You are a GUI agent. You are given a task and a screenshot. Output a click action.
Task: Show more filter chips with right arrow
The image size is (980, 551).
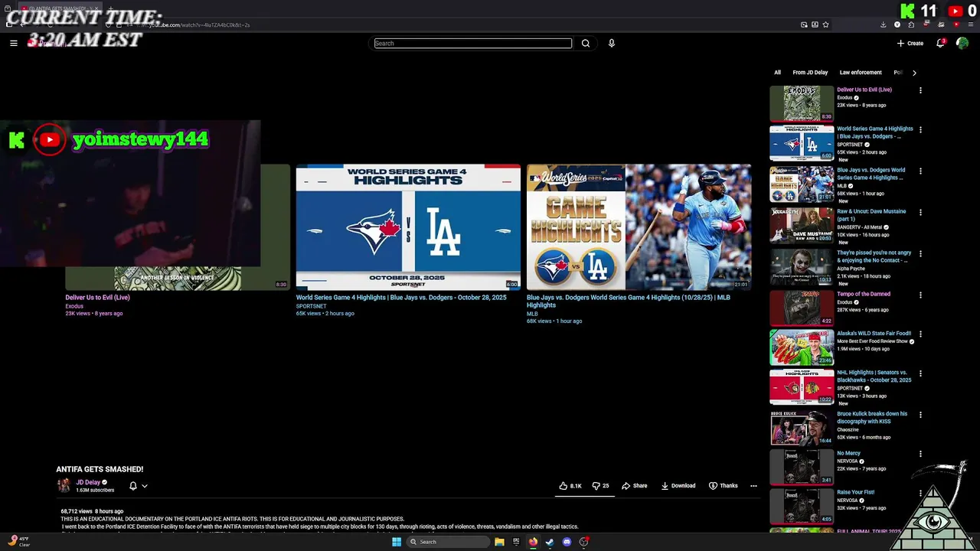click(x=914, y=73)
